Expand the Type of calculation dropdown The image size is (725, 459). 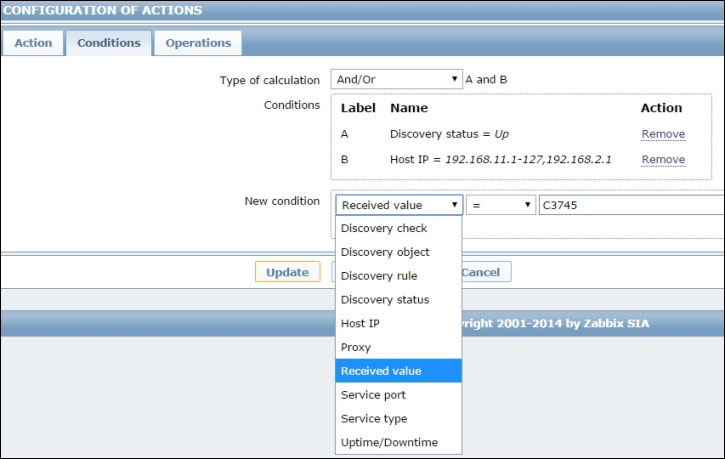398,79
